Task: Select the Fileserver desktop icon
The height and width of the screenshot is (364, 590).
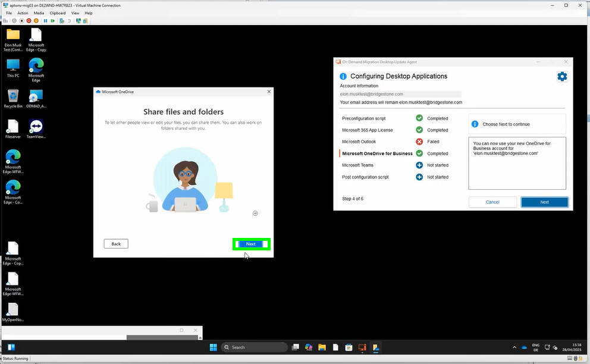Action: tap(13, 129)
